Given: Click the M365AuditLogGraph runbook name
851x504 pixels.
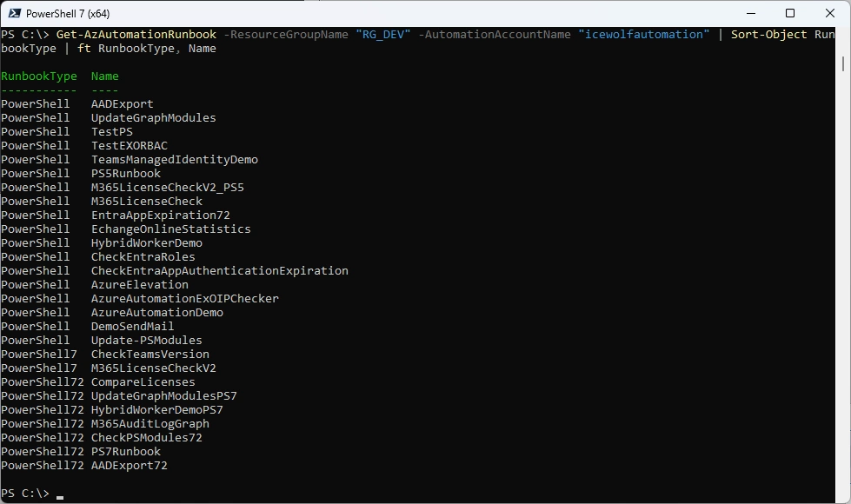Looking at the screenshot, I should (x=150, y=424).
